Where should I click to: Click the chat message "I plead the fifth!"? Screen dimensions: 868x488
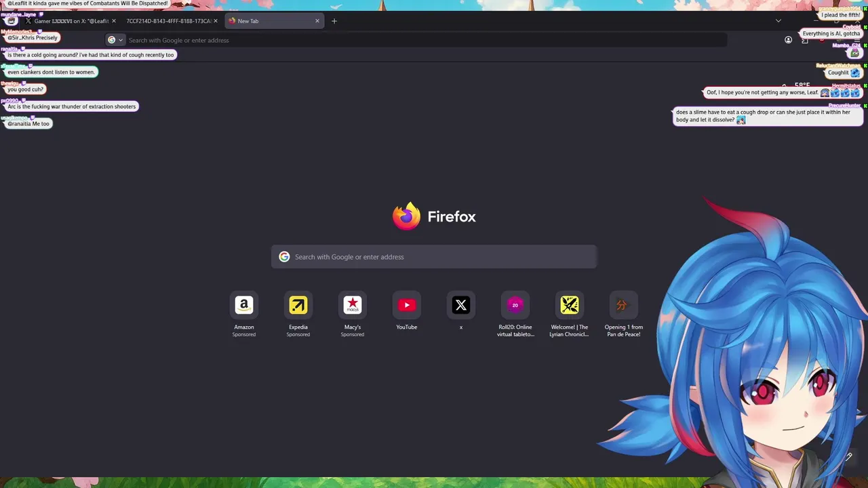click(841, 15)
